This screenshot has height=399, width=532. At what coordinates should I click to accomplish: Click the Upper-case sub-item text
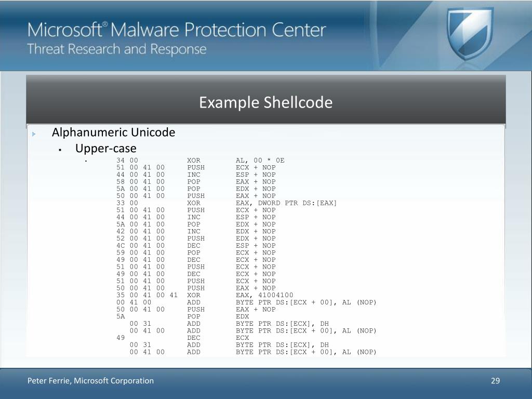(106, 148)
